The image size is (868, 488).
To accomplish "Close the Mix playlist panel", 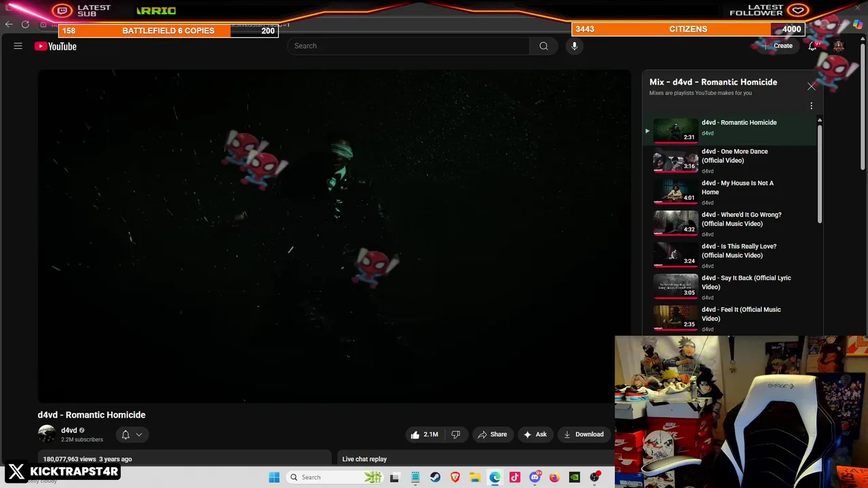I will coord(811,86).
